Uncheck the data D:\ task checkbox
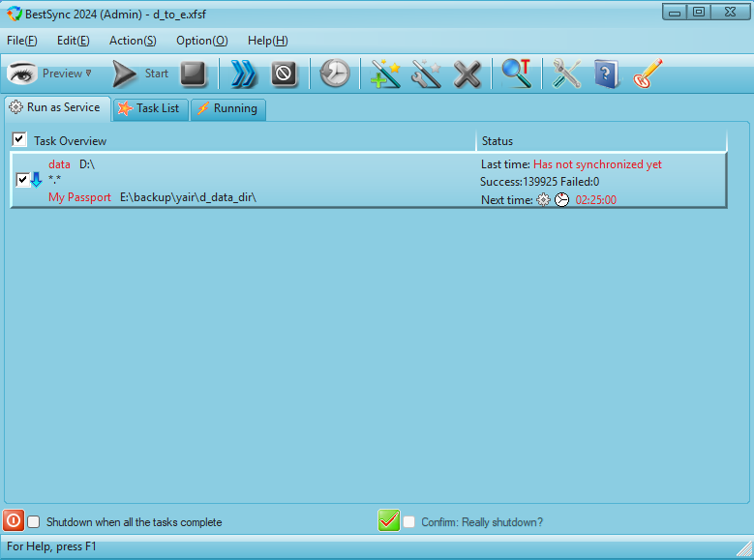Image resolution: width=754 pixels, height=560 pixels. tap(22, 180)
